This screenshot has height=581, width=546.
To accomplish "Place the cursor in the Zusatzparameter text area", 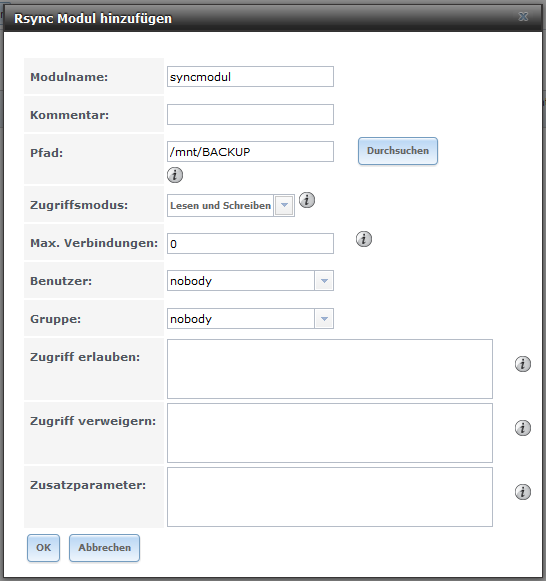I will [x=330, y=497].
